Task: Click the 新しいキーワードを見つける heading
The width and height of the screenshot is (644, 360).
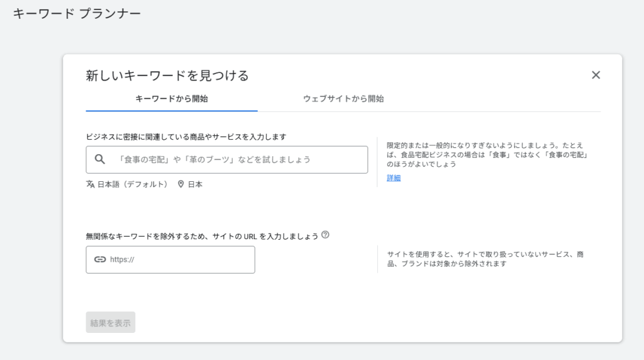Action: pyautogui.click(x=167, y=76)
